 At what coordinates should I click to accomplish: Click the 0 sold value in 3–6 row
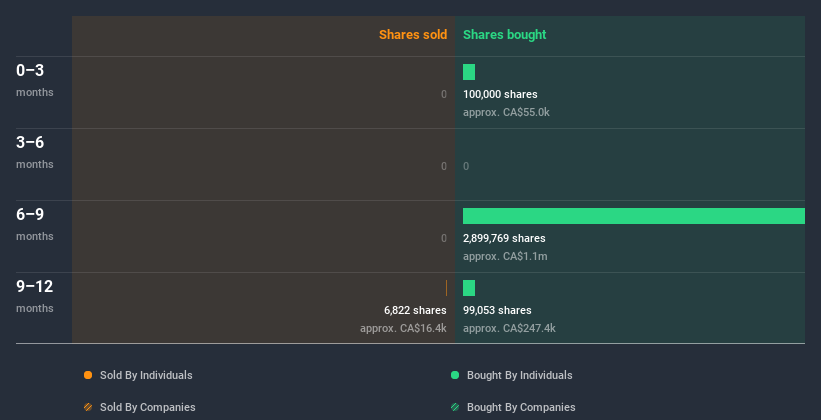pos(444,167)
